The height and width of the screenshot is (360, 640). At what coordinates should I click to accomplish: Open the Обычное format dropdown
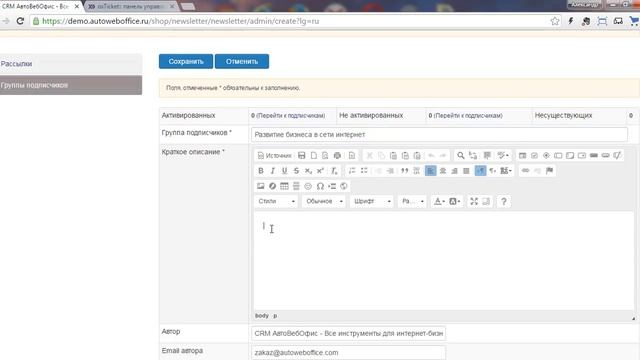pyautogui.click(x=324, y=201)
